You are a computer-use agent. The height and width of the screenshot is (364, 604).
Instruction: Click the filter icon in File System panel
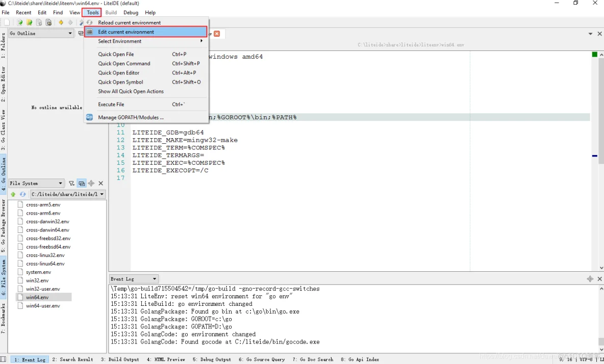tap(71, 184)
